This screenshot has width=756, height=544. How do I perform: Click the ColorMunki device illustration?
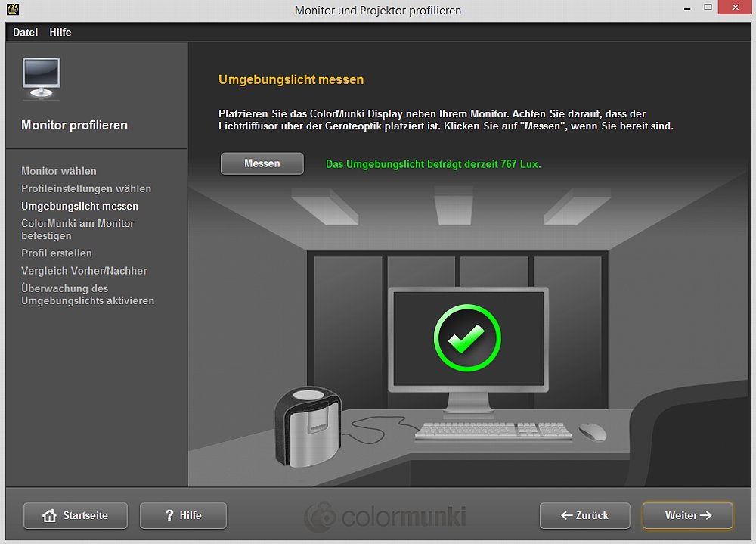click(308, 427)
